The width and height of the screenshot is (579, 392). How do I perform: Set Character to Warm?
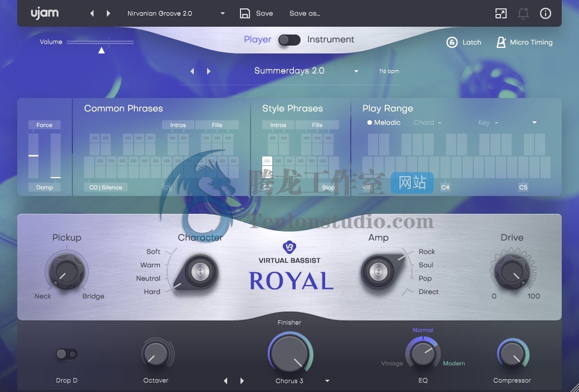[x=150, y=265]
